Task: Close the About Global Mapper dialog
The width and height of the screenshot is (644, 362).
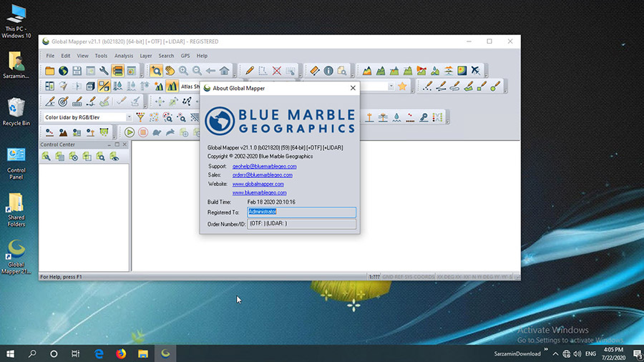Action: (x=353, y=88)
